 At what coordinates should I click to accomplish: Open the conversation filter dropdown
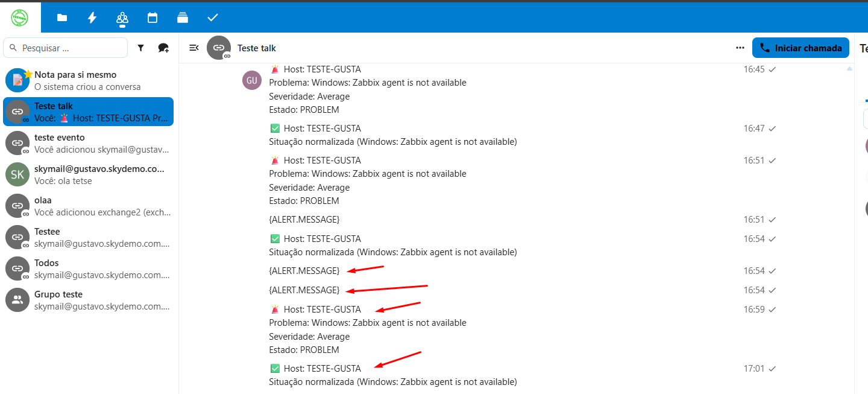pos(140,48)
